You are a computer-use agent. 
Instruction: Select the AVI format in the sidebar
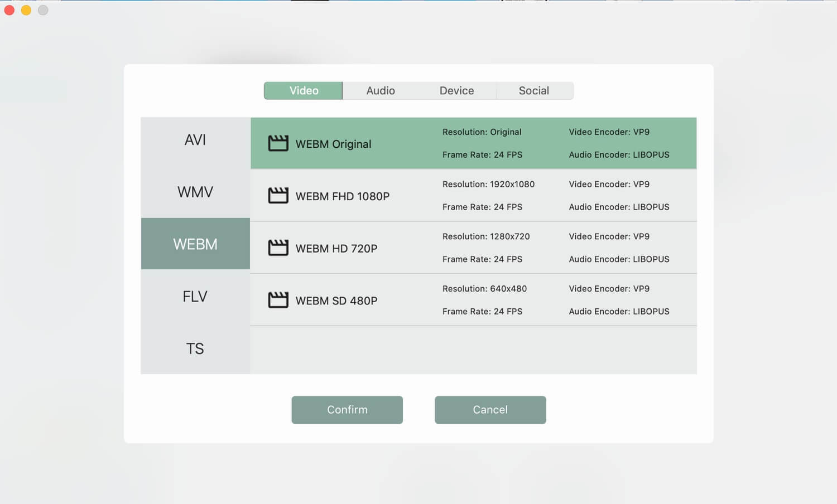(195, 140)
